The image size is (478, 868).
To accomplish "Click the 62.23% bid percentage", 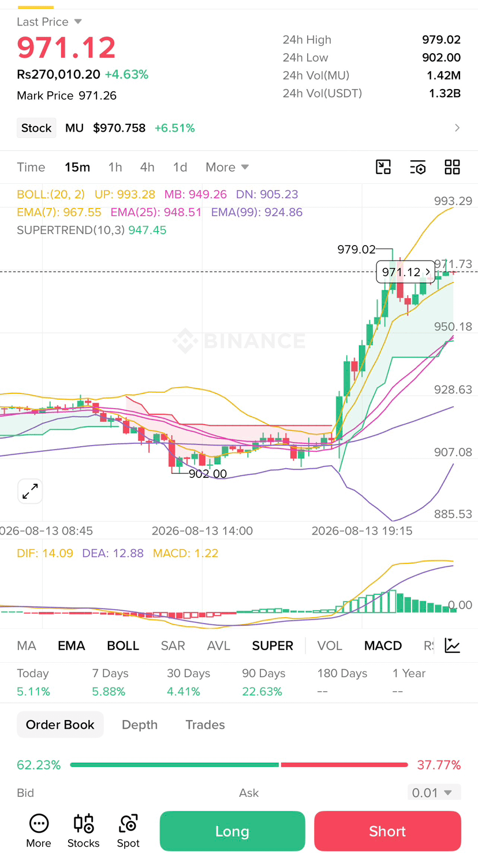I will [39, 765].
